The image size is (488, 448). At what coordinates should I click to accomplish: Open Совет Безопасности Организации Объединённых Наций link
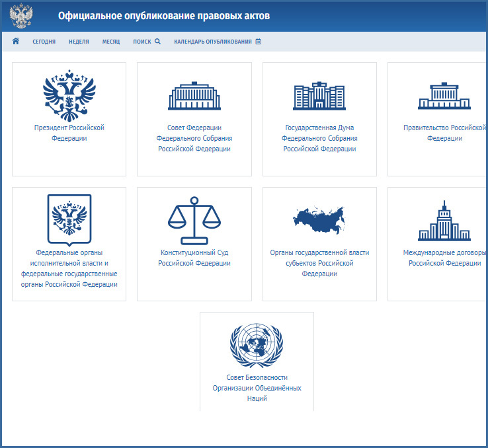pos(257,388)
